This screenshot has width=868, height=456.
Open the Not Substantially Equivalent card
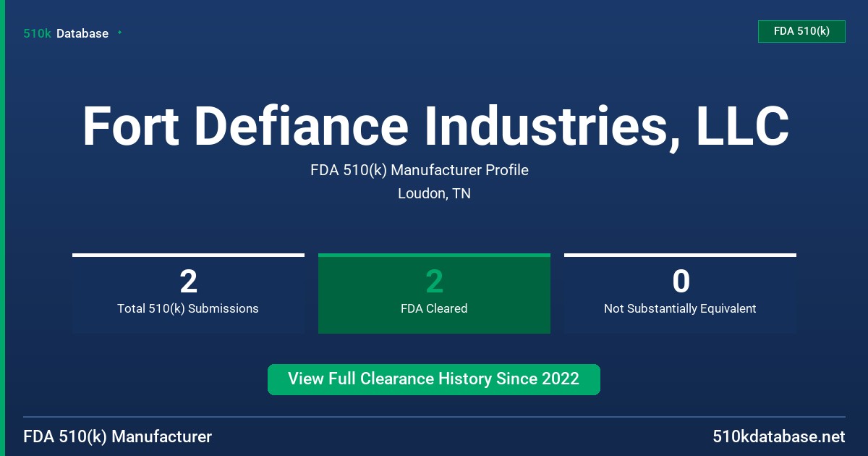[680, 293]
